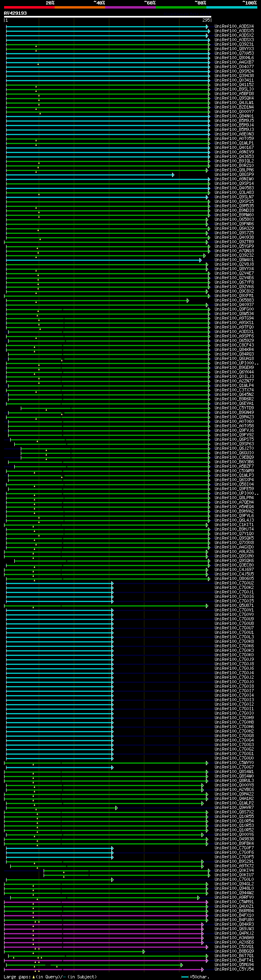
Task: Select the UniRef100_B9FBK4 label
Action: coord(234,844)
